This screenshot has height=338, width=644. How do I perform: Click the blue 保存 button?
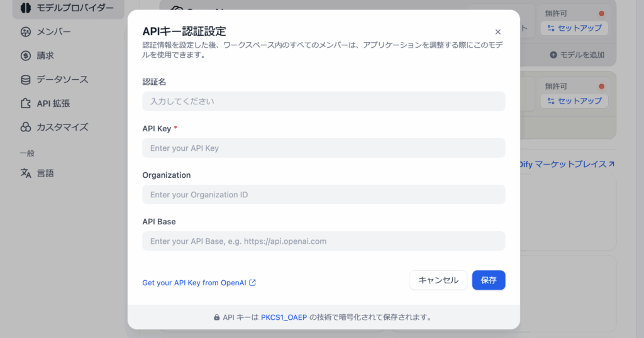coord(488,280)
